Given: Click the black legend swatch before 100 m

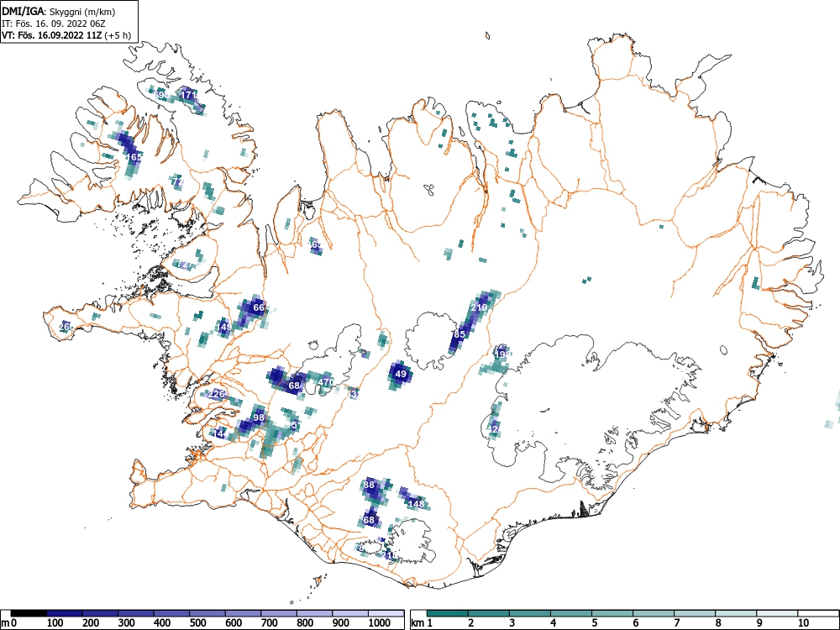Looking at the screenshot, I should 29,613.
